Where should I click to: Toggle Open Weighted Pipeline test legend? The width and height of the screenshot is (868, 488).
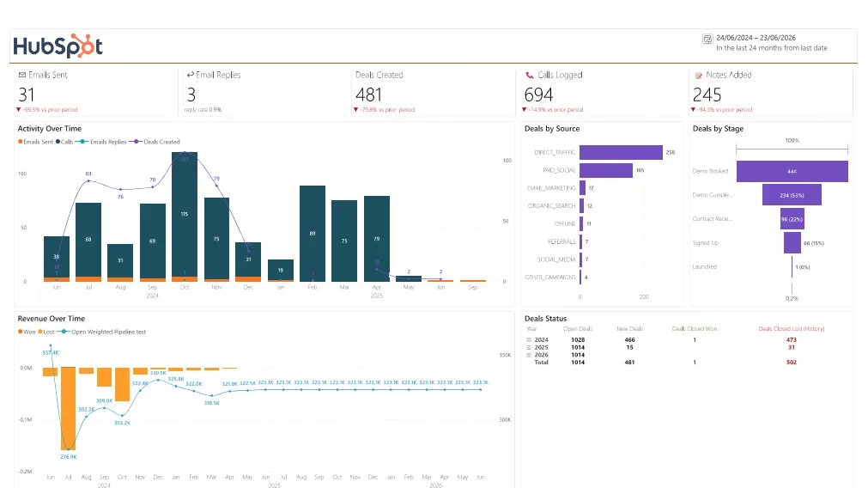coord(102,332)
